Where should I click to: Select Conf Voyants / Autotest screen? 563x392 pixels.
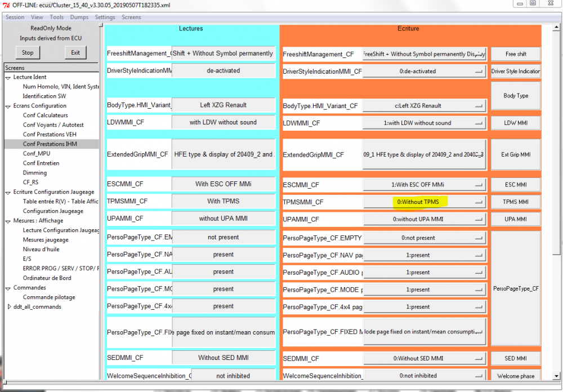coord(53,125)
